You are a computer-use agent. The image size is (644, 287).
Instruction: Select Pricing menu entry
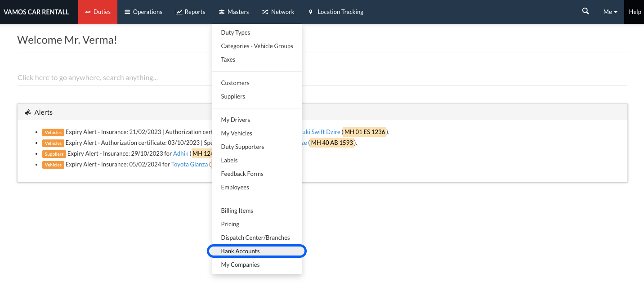230,224
